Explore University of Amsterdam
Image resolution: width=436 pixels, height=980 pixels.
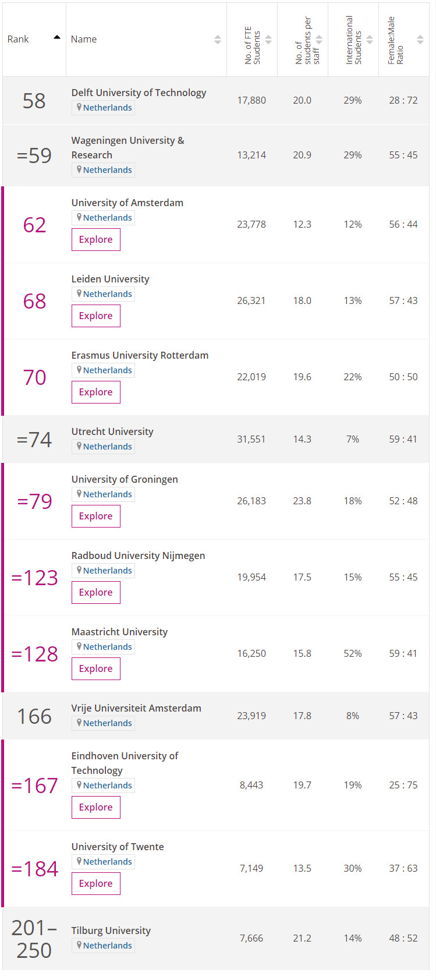click(96, 239)
